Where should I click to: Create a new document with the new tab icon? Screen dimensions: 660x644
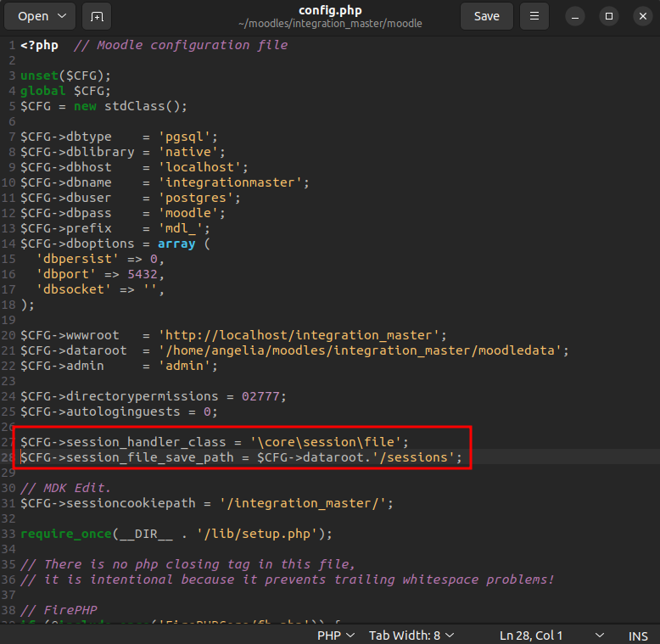(x=97, y=16)
